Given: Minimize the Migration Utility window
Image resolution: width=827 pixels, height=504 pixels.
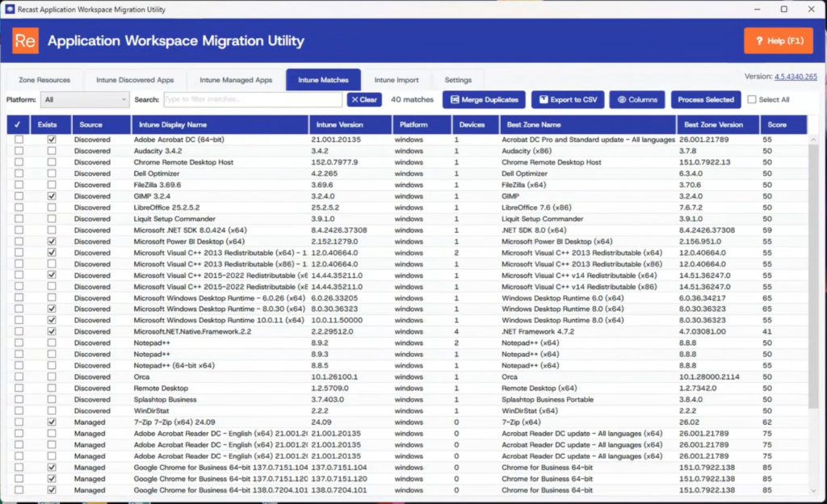Looking at the screenshot, I should pyautogui.click(x=757, y=9).
